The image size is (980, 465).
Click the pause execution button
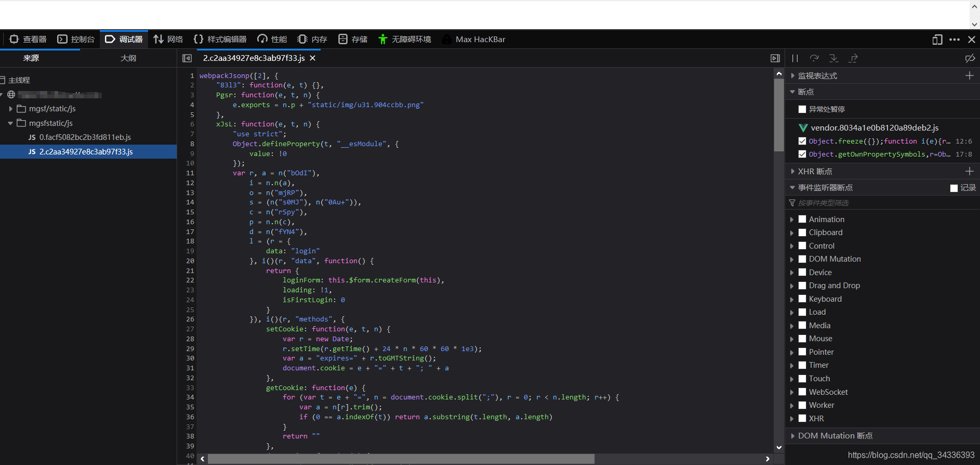(795, 58)
